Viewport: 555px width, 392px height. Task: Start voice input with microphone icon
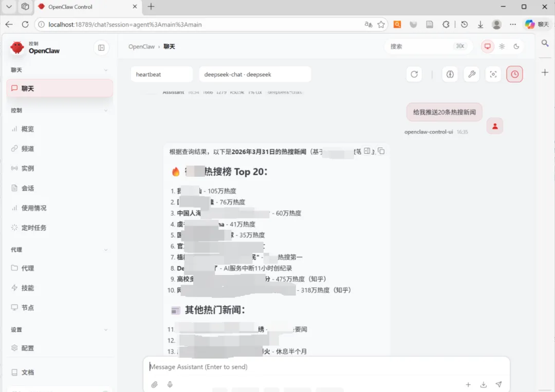click(170, 385)
